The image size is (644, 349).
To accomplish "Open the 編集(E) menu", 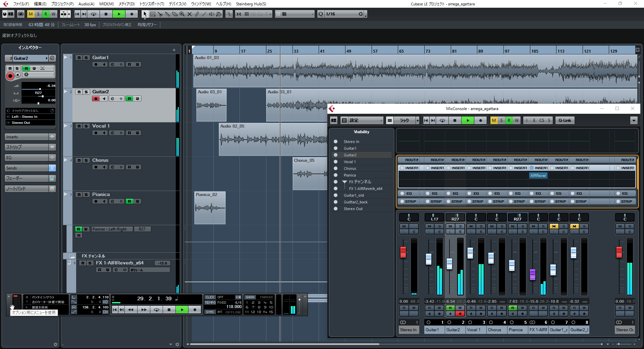I will tap(40, 4).
